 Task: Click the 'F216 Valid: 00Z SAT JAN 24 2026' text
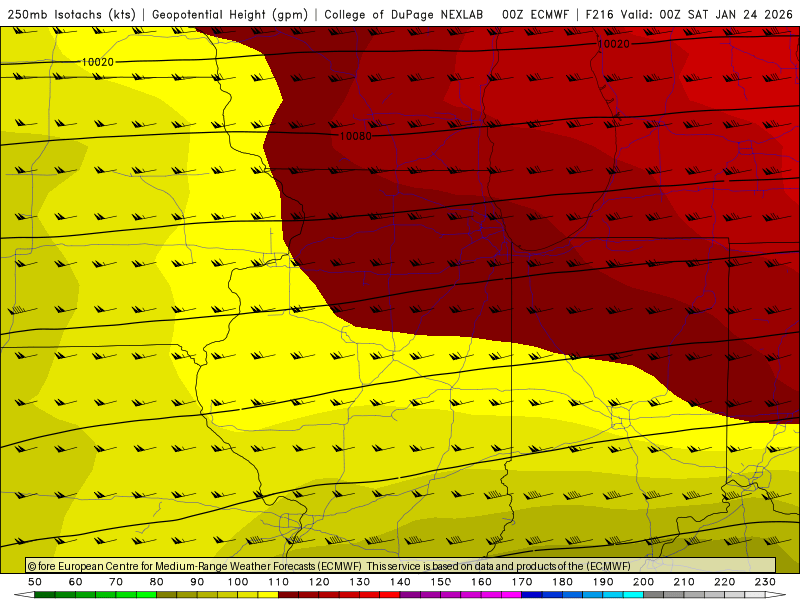tap(689, 14)
